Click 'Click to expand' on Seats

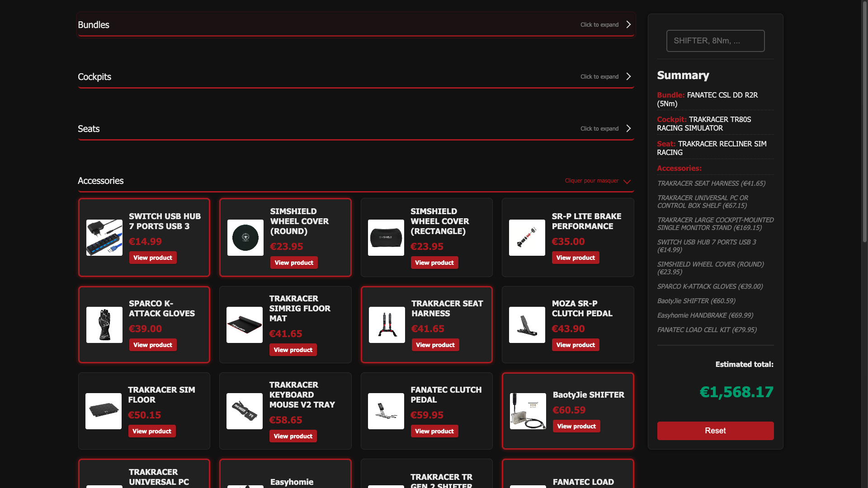pos(599,129)
